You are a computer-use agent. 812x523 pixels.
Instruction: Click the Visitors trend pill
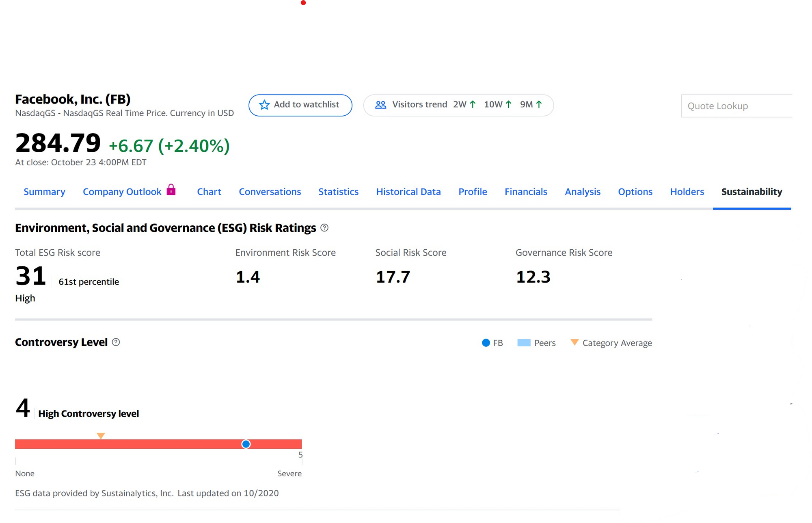(x=458, y=105)
